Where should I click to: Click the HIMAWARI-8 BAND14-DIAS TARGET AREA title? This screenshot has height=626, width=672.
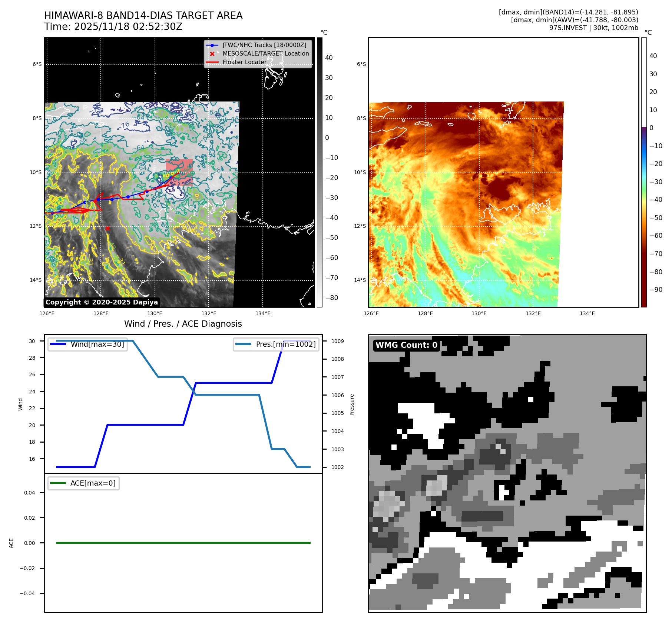pos(143,16)
